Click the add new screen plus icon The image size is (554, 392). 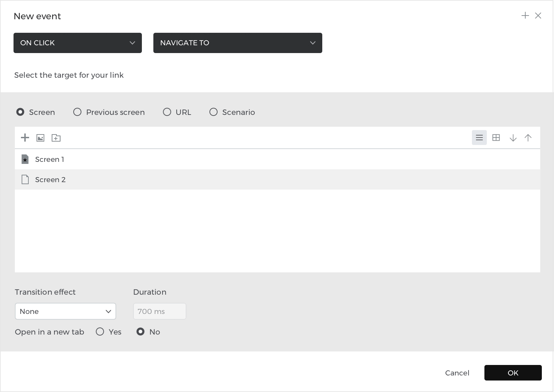point(25,138)
